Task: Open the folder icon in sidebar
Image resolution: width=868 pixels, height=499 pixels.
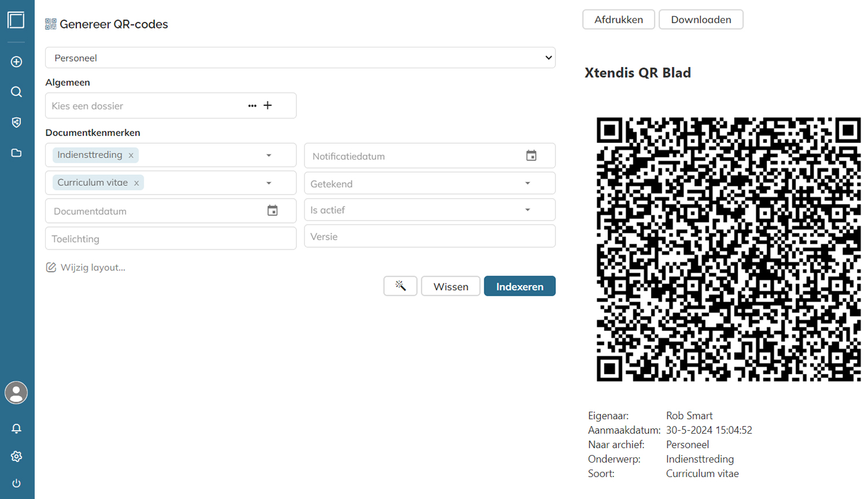Action: [16, 153]
